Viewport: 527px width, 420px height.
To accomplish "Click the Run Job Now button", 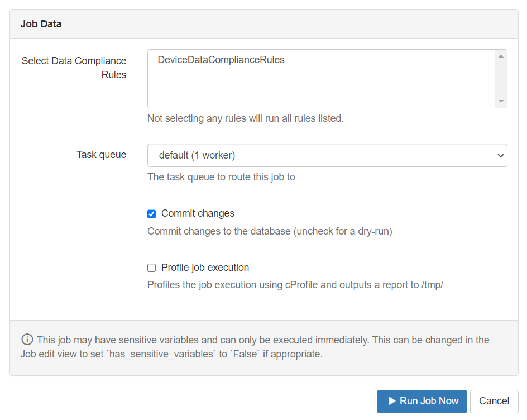I will coord(421,401).
